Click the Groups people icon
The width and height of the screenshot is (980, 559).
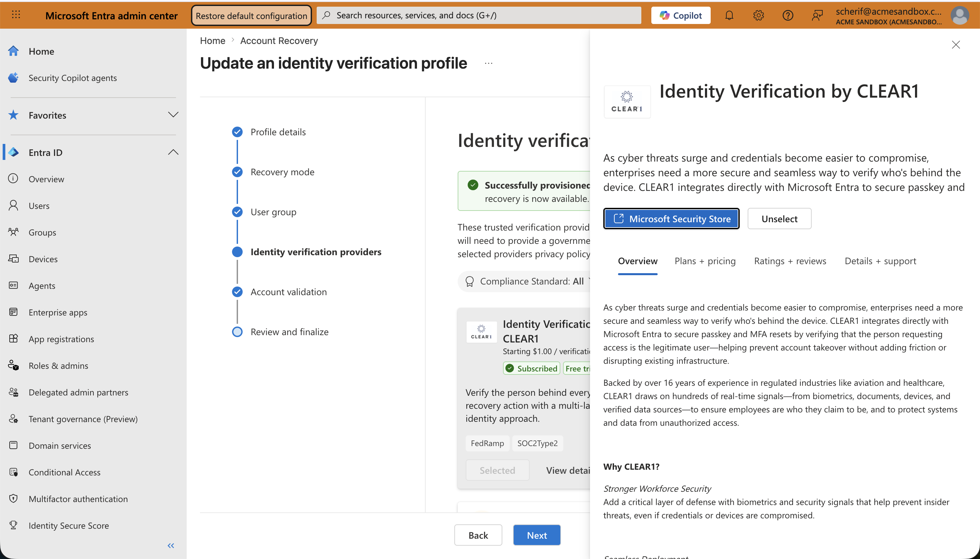click(x=13, y=232)
